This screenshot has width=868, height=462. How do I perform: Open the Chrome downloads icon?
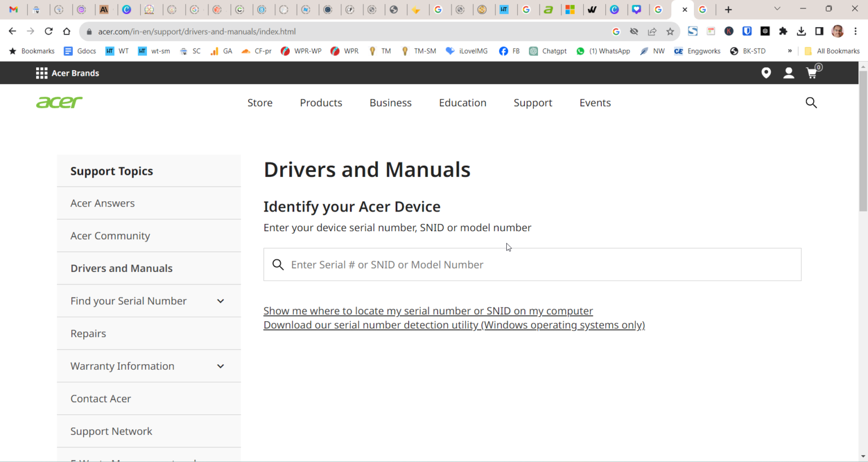click(x=801, y=31)
